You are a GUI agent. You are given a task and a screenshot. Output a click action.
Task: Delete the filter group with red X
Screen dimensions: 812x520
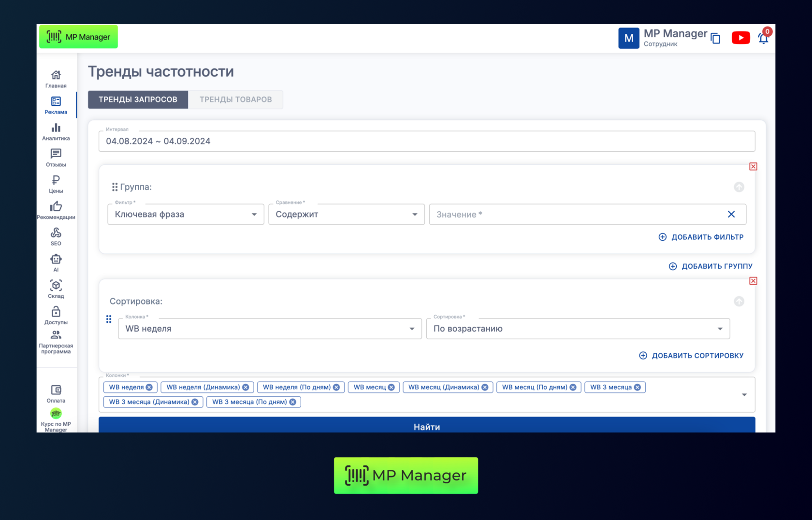click(x=753, y=167)
